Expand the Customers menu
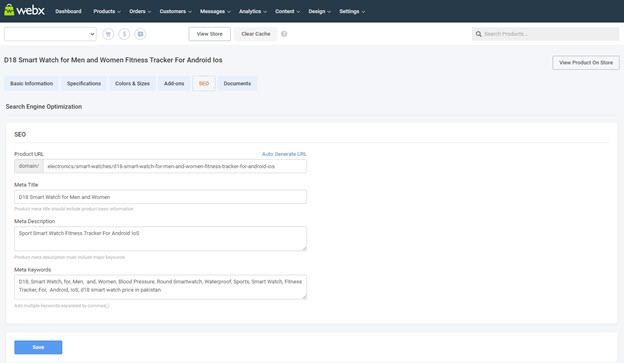Viewport: 624px width, 363px height. (176, 11)
